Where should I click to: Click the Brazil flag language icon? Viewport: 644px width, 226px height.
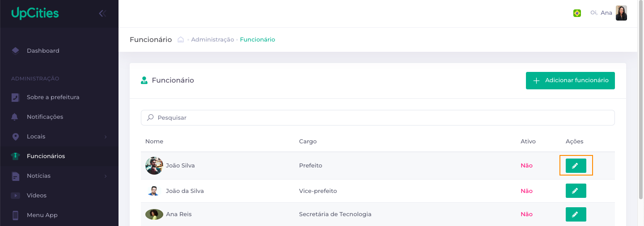pyautogui.click(x=577, y=13)
